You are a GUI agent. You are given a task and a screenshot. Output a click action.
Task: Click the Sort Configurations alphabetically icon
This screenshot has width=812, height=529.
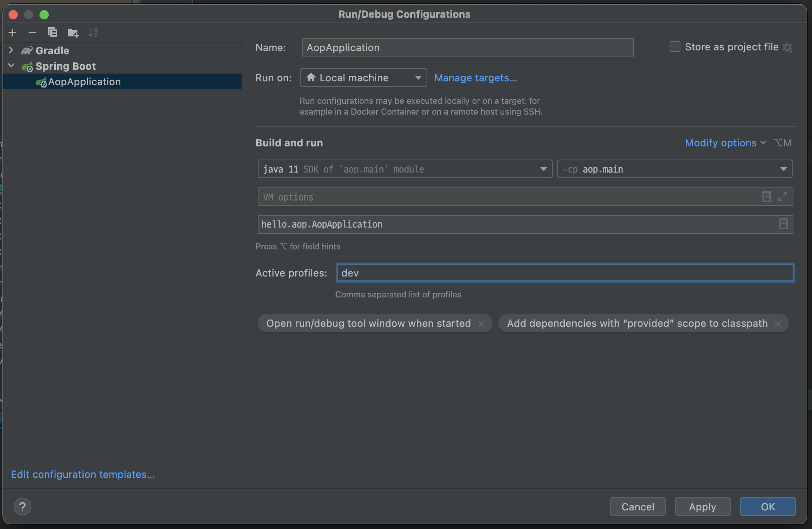coord(93,33)
